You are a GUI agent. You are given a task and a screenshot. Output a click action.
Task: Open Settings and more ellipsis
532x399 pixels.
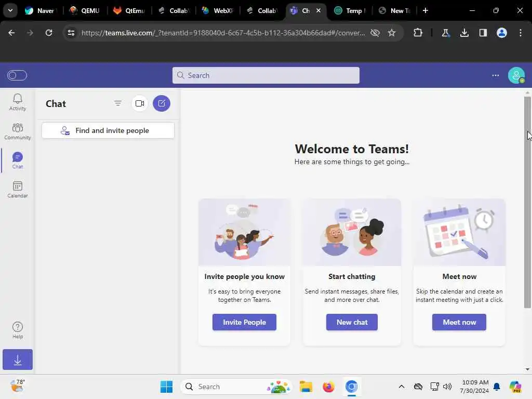[x=495, y=75]
